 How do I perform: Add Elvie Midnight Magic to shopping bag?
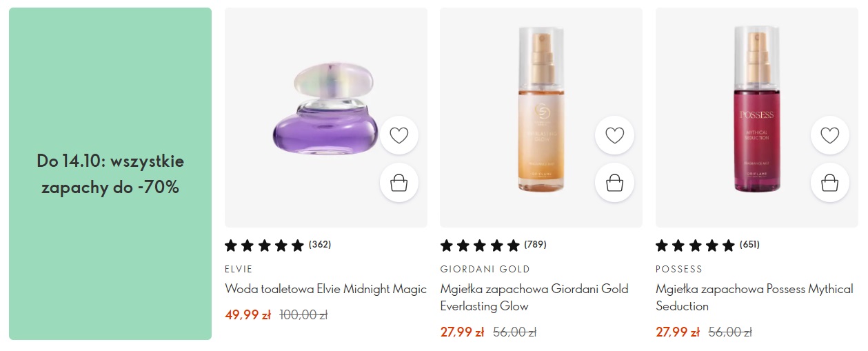click(x=399, y=183)
